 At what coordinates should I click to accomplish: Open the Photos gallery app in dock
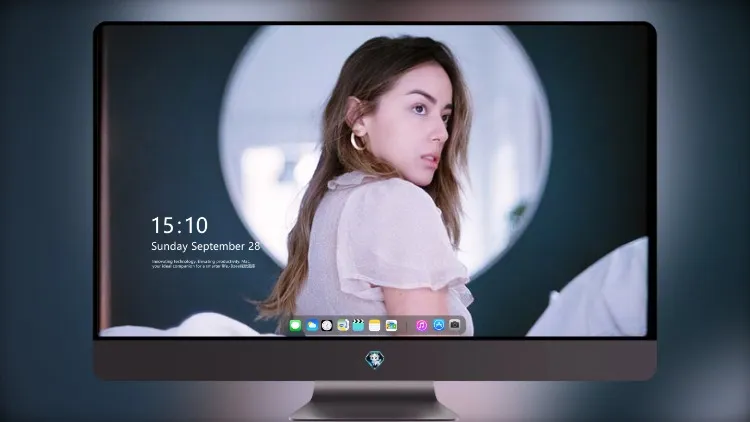(x=391, y=325)
